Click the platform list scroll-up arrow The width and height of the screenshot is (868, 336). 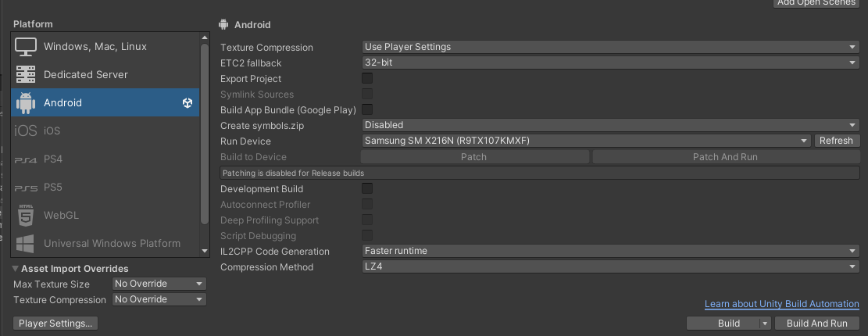(x=205, y=38)
